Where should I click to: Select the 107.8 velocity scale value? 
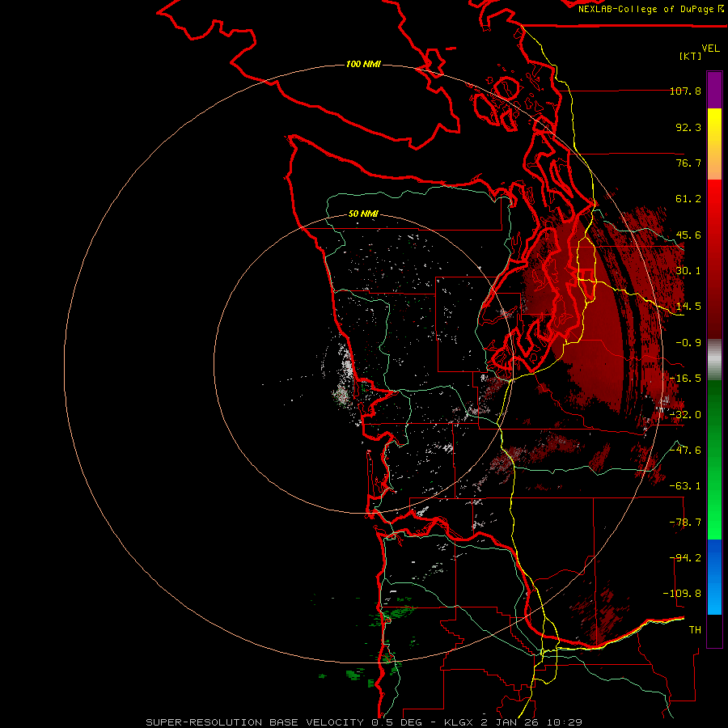coord(685,91)
